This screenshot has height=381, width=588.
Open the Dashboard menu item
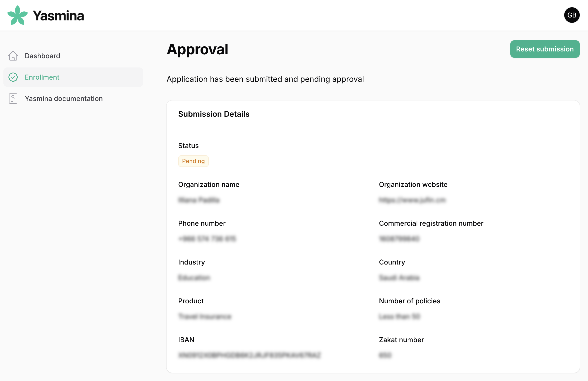42,56
